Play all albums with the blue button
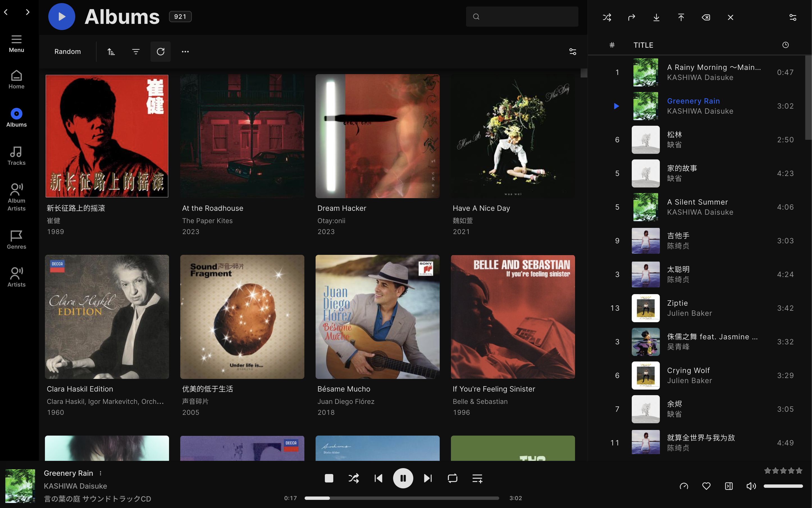Image resolution: width=812 pixels, height=508 pixels. pos(61,17)
